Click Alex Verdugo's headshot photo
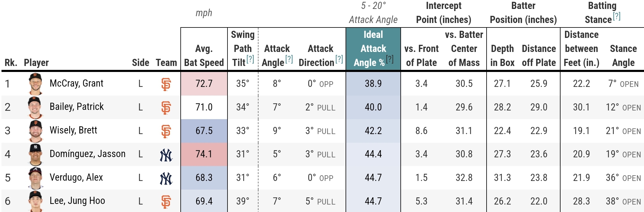Screen dimensions: 644x212 (x=35, y=178)
